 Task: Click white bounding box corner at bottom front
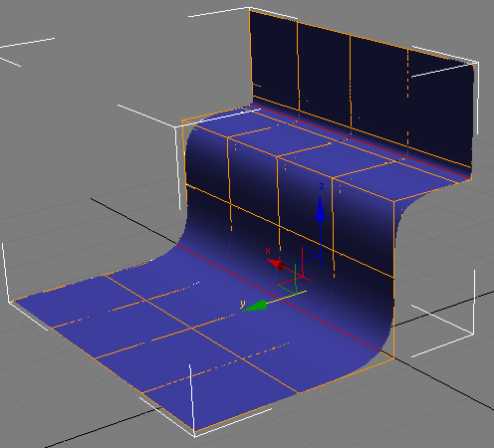(x=194, y=434)
